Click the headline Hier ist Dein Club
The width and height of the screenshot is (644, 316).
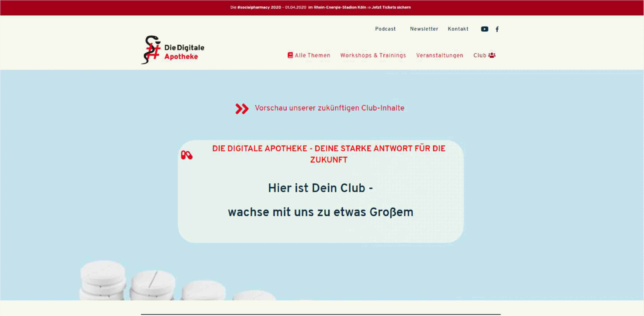(320, 188)
